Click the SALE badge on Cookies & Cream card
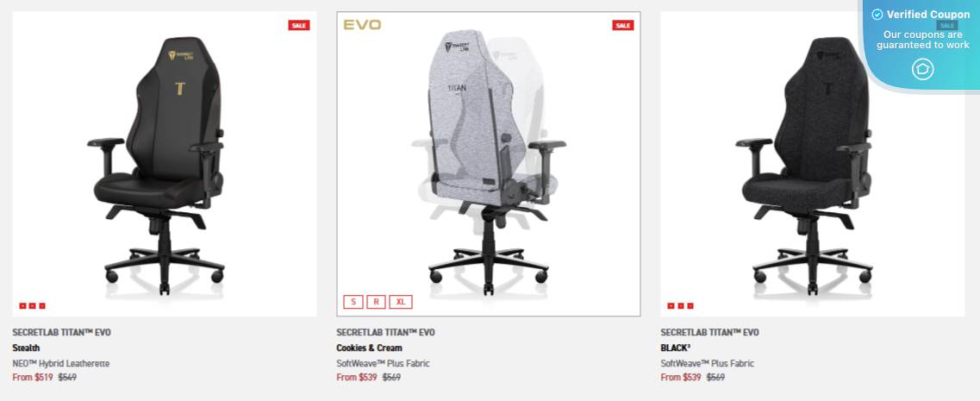Viewport: 980px width, 401px height. point(622,26)
